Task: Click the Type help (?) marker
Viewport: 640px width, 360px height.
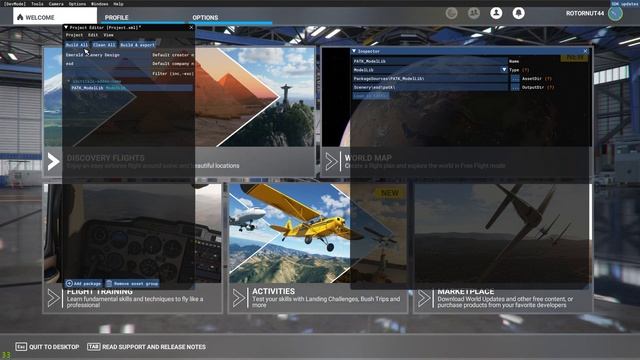Action: point(526,70)
